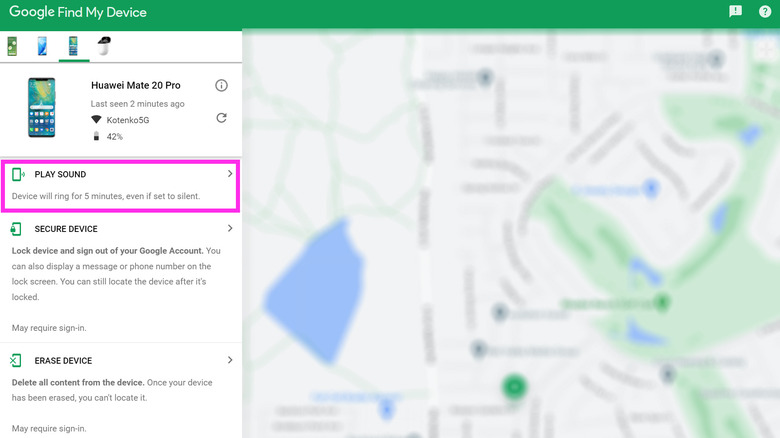Screen dimensions: 780x438
Task: Select the second blue phone device tab
Action: pos(43,46)
